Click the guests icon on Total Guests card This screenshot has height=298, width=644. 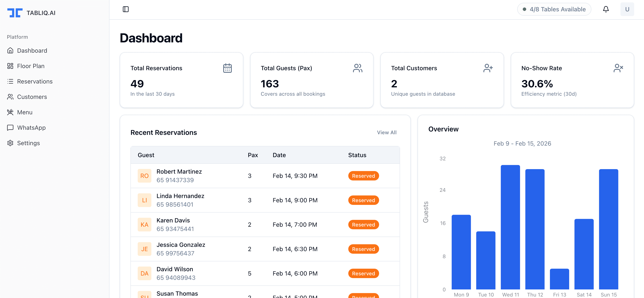[357, 68]
